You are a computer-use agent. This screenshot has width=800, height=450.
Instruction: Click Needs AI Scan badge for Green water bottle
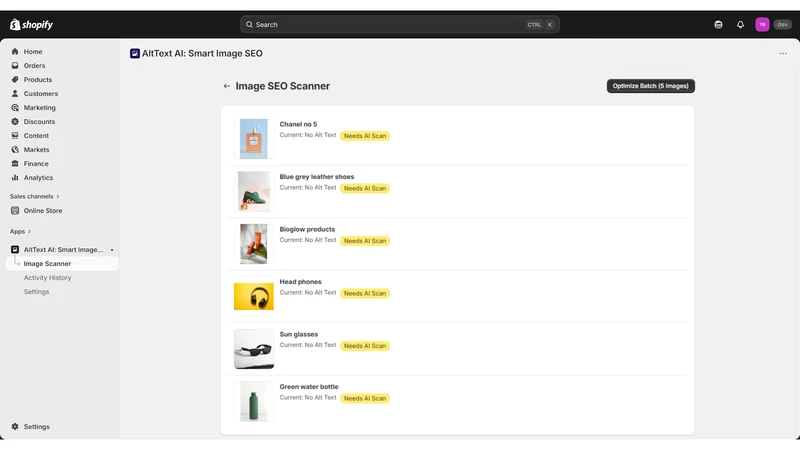click(365, 398)
